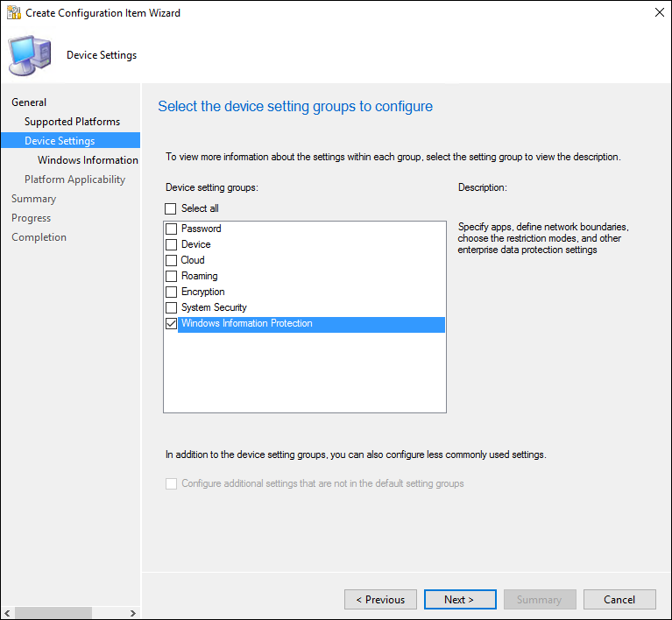Click the Device Settings computer icon
672x620 pixels.
pos(29,55)
